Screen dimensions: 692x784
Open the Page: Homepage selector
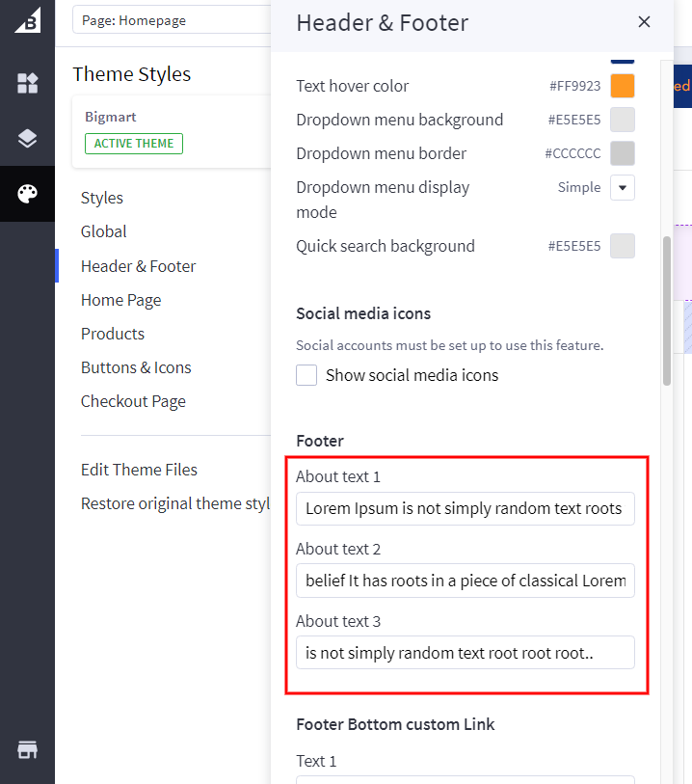(172, 20)
